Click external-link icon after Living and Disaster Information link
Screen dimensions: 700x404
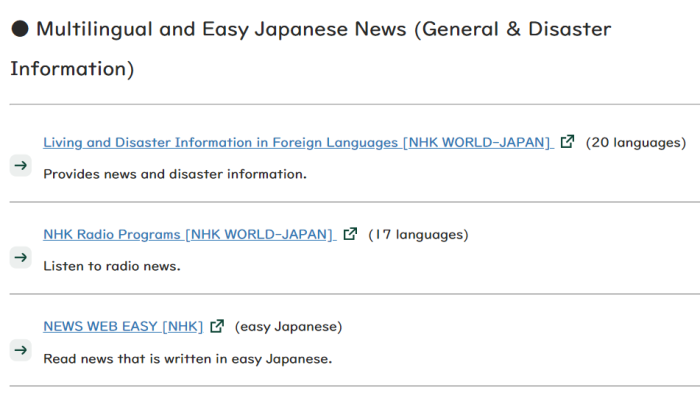tap(567, 142)
